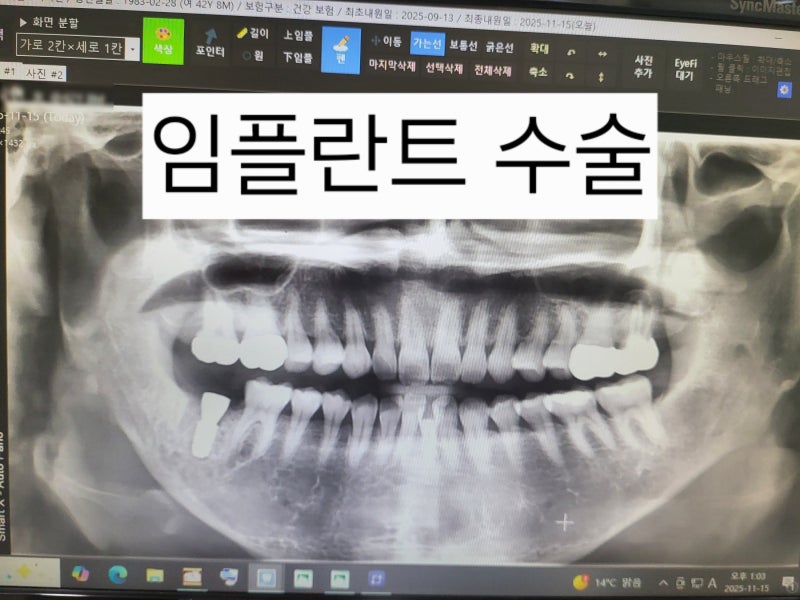Screen dimensions: 800x600
Task: Open the Python app on taskbar
Action: click(229, 577)
